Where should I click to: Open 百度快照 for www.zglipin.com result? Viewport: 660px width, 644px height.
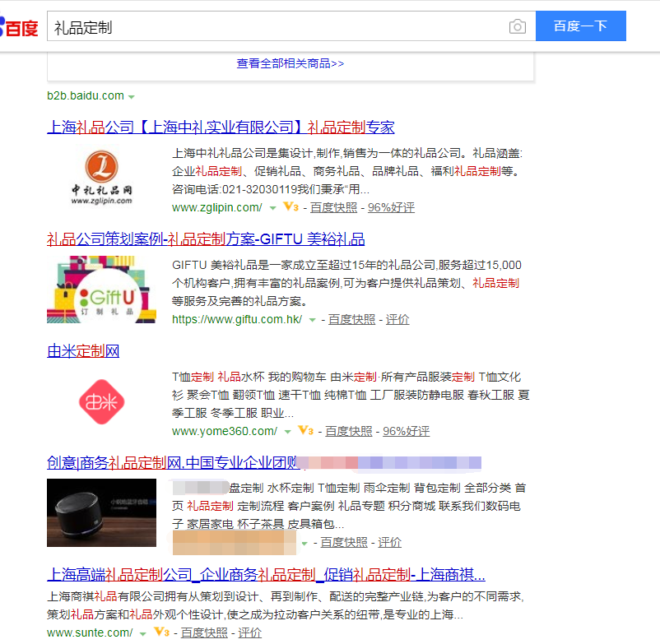[x=334, y=207]
